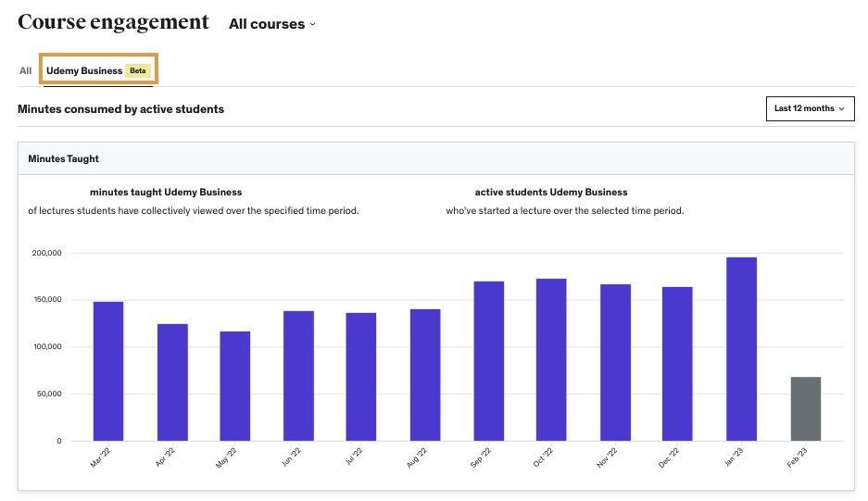Select the Dec '22 chart bar
Viewport: 868px width, 501px height.
[677, 364]
